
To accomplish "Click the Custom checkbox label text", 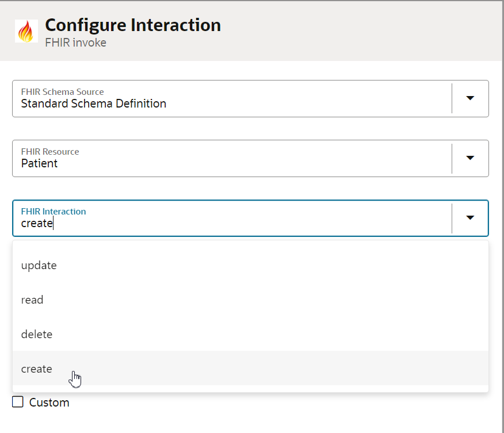I will [49, 403].
